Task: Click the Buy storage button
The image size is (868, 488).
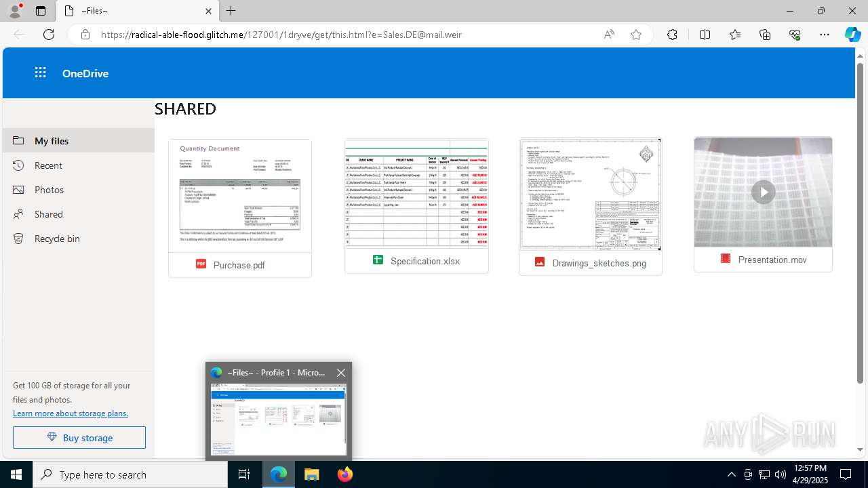Action: pos(79,438)
